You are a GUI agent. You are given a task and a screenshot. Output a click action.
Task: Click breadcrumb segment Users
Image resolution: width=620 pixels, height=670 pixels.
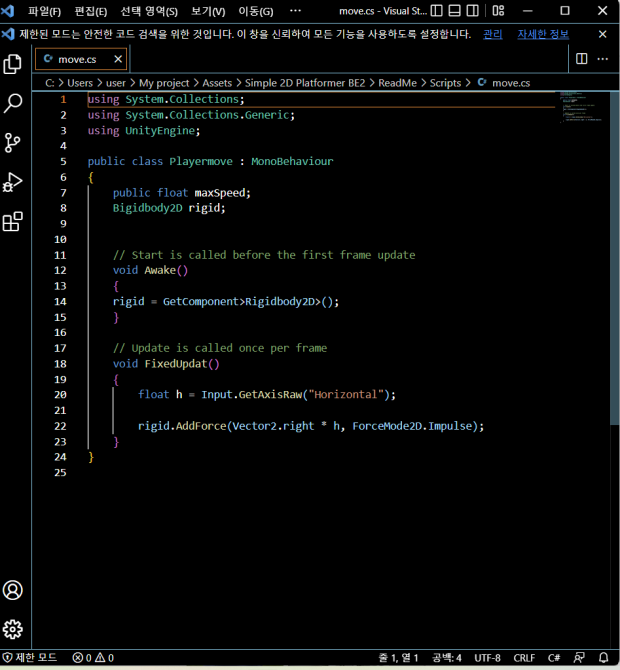coord(80,83)
